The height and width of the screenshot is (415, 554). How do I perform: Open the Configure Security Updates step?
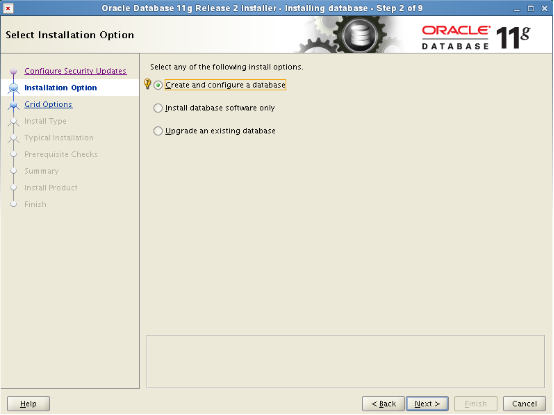pos(75,71)
